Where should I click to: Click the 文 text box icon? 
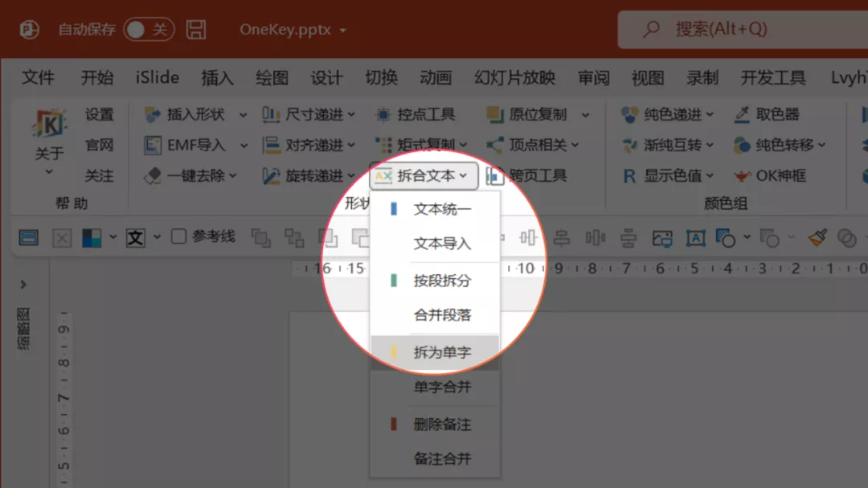136,238
